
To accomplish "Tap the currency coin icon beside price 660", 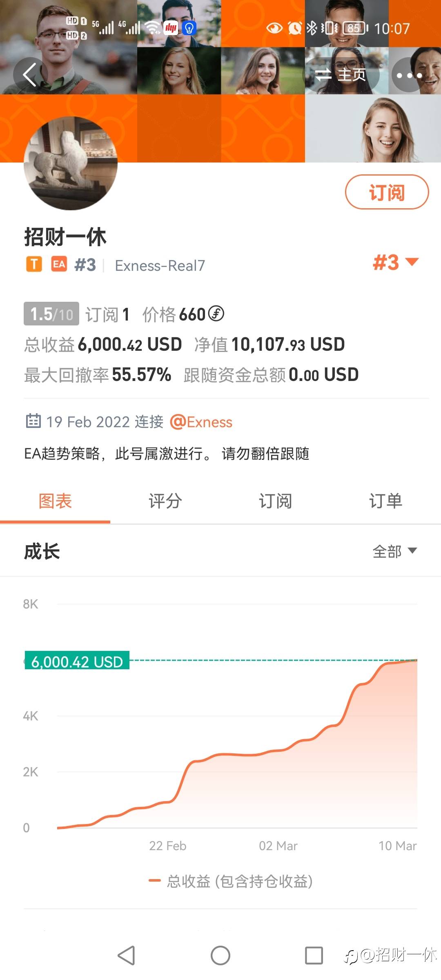I will click(216, 314).
